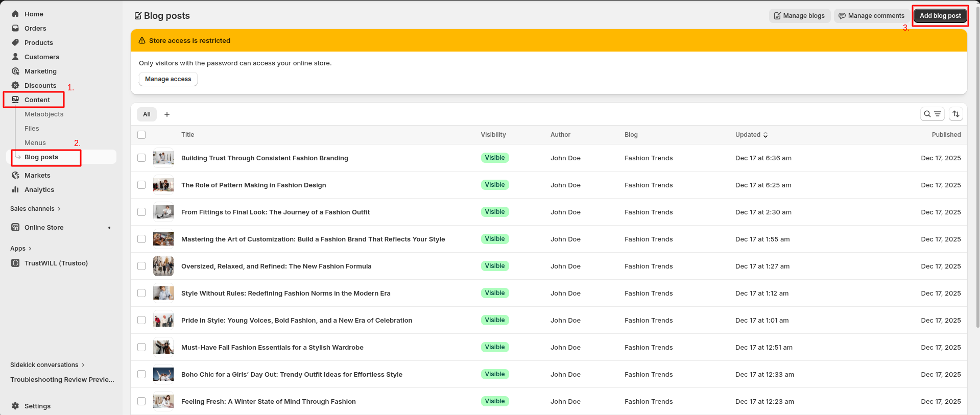Open the sort options button
980x415 pixels.
pyautogui.click(x=956, y=114)
